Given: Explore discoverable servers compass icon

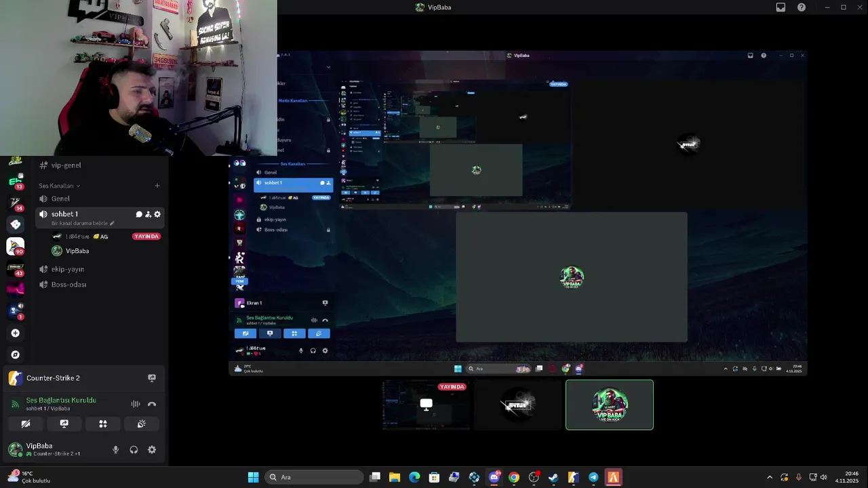Looking at the screenshot, I should click(15, 354).
